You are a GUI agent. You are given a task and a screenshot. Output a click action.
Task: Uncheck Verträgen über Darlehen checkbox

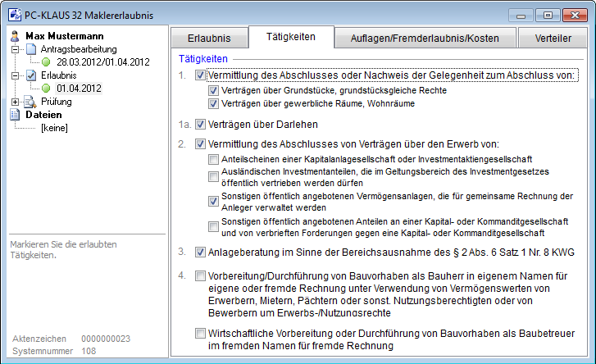pos(200,125)
